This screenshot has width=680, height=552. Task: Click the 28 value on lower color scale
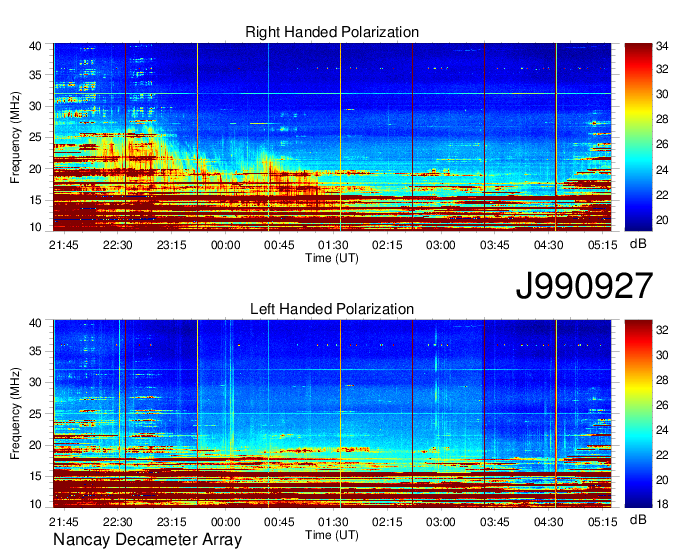[662, 380]
